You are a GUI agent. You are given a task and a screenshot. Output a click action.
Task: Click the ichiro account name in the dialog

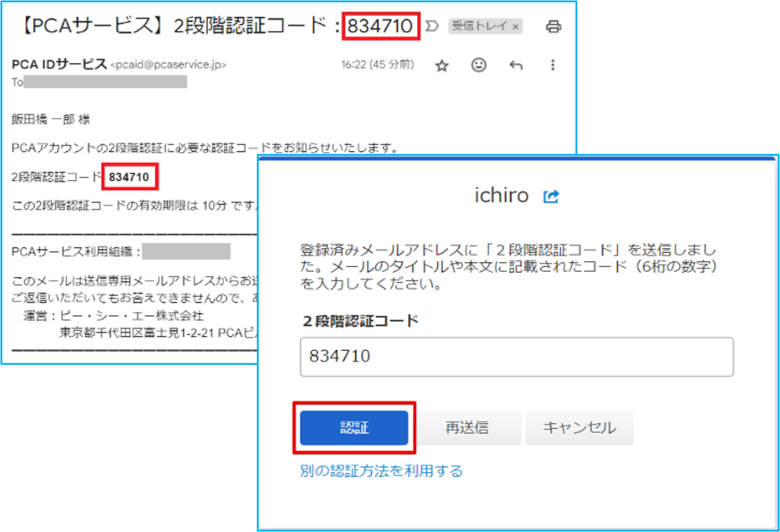501,196
